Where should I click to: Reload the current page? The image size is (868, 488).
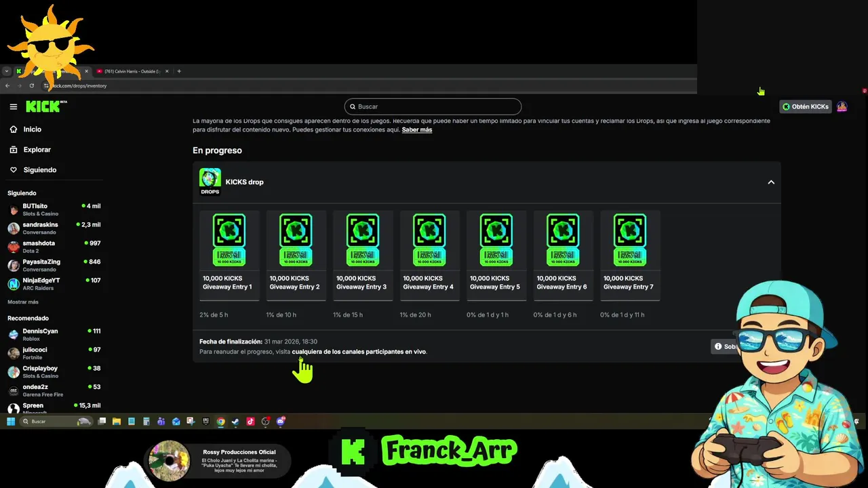point(31,85)
